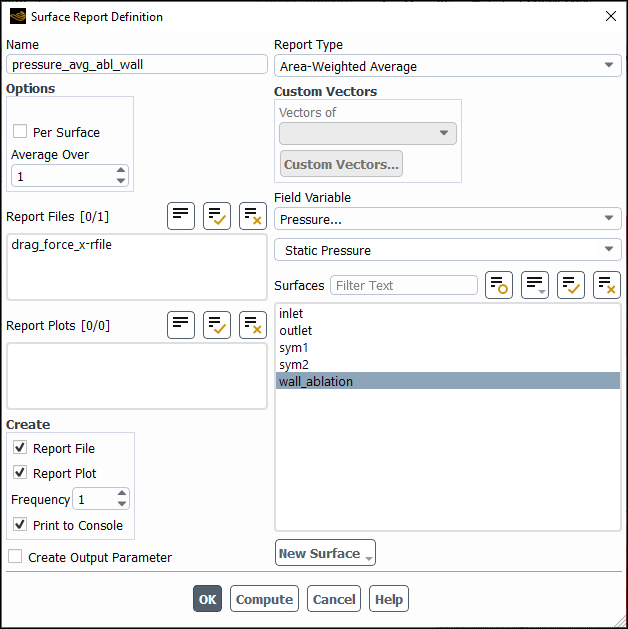Click the Surfaces Filter Text field

click(x=404, y=285)
